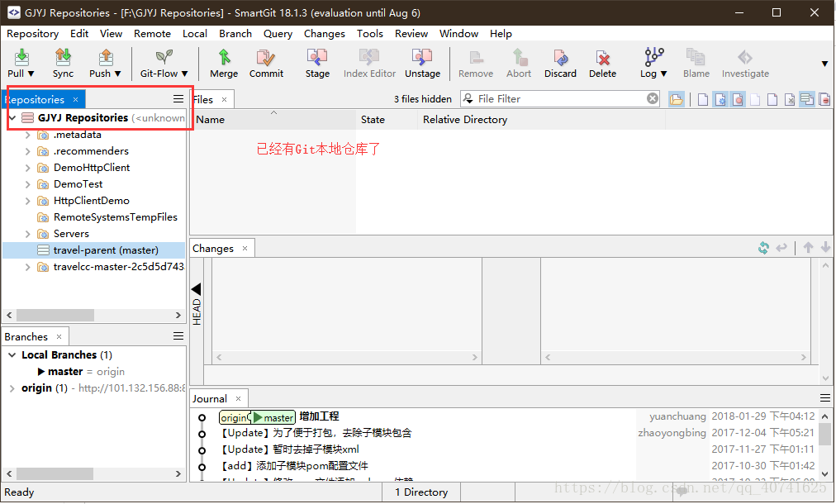Screen dimensions: 836x504
Task: Open the Log dropdown arrow
Action: 664,74
